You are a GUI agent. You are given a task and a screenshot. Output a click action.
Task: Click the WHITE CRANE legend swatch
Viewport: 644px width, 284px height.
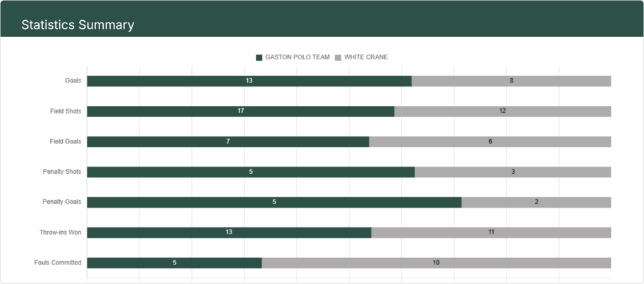pyautogui.click(x=338, y=57)
